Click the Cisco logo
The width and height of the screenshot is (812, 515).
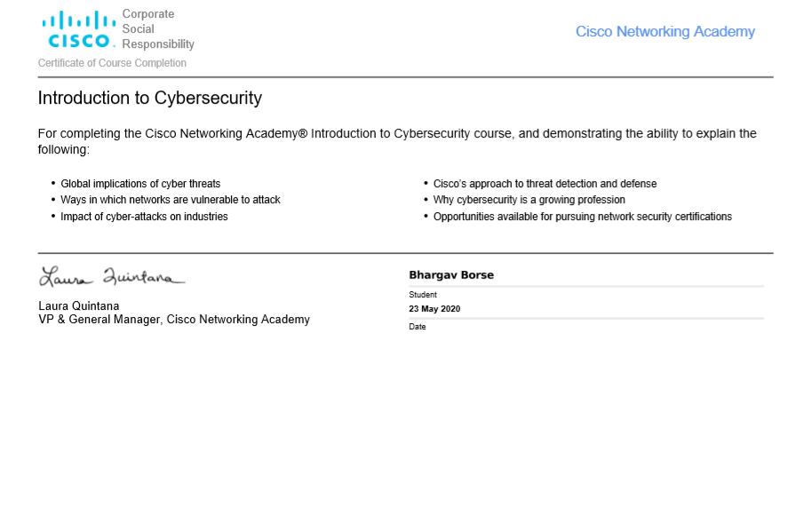tap(79, 29)
